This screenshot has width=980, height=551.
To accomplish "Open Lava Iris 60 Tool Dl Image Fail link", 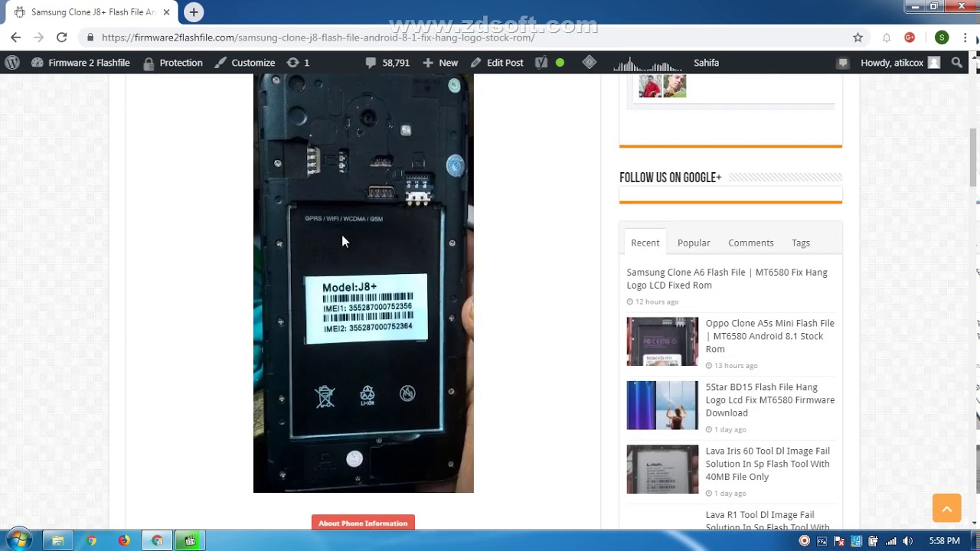I will point(768,464).
